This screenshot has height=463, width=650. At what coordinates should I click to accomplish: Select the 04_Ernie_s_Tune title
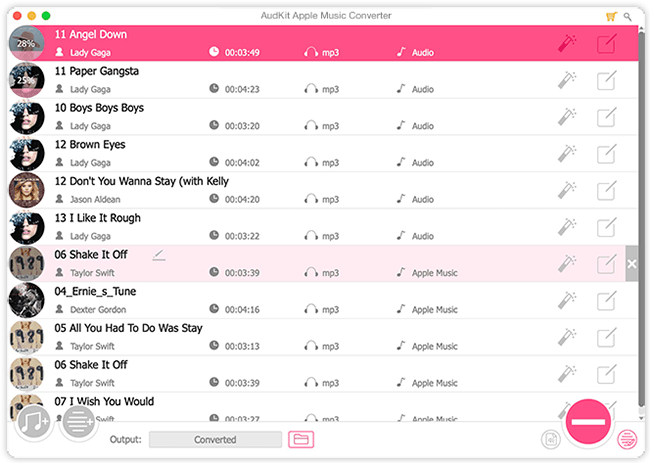click(x=95, y=291)
